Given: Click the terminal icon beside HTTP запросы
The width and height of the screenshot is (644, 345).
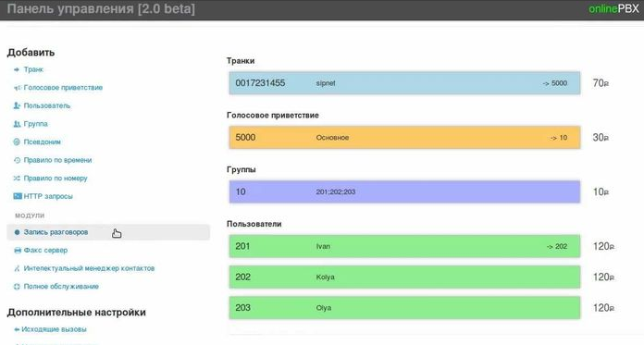Looking at the screenshot, I should coord(18,196).
